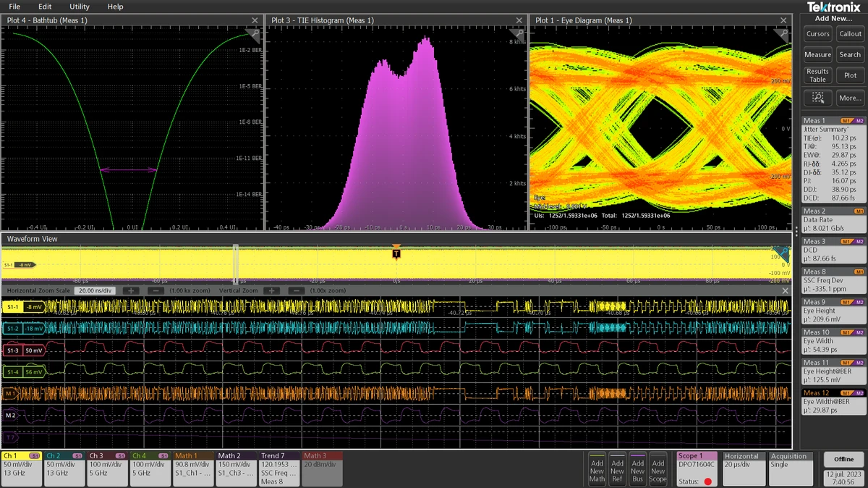Click Add New Math button
868x488 pixels.
click(597, 469)
